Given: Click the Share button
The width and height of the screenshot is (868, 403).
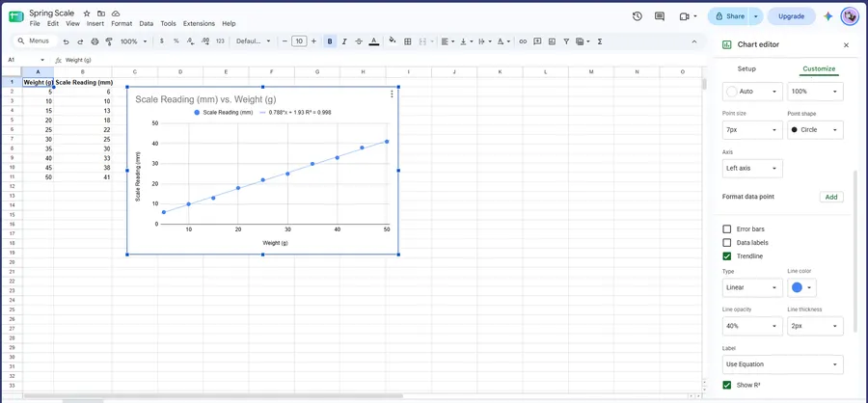Looking at the screenshot, I should coord(730,16).
